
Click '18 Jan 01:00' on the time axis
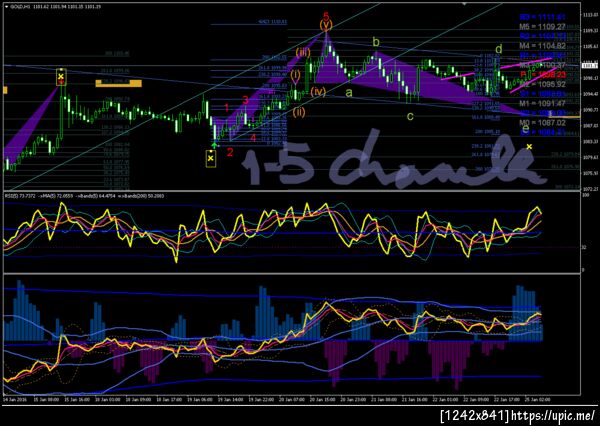(x=108, y=399)
